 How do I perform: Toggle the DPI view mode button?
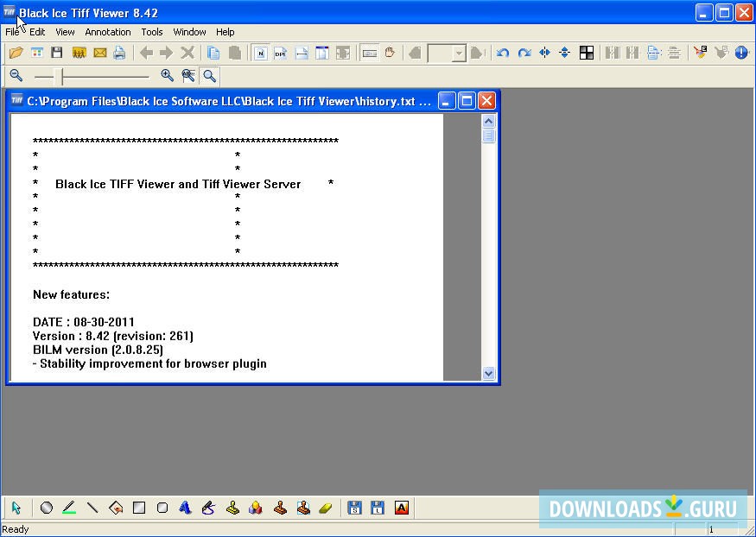(281, 53)
